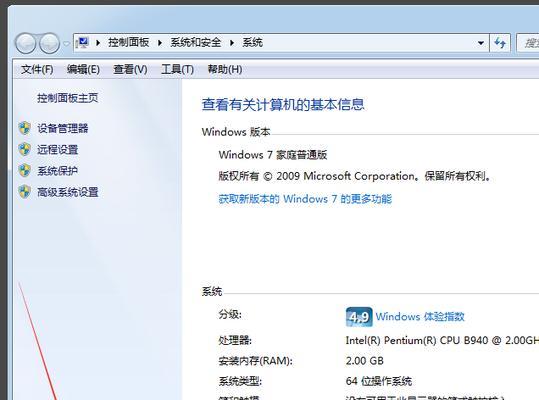Screen dimensions: 539x400
Task: Click the 分级: label
Action: pos(230,314)
